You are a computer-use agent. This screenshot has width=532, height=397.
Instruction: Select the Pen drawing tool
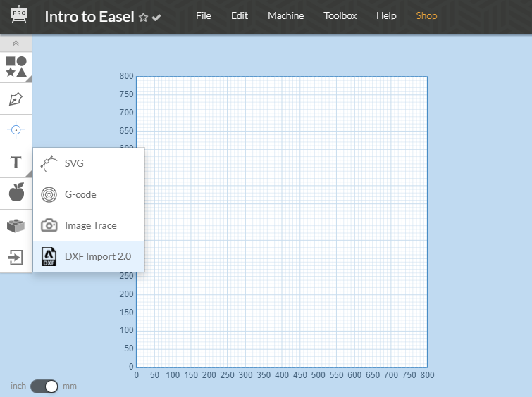(x=16, y=99)
